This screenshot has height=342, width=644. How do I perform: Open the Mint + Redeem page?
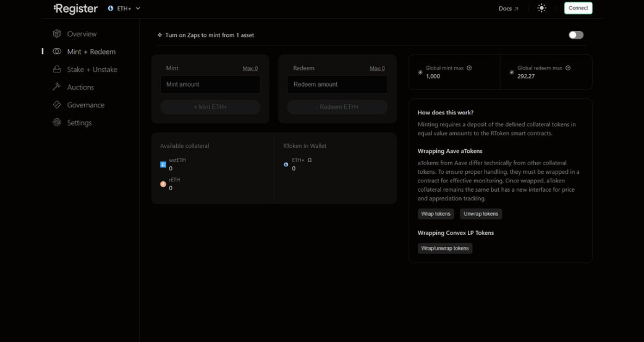coord(91,52)
